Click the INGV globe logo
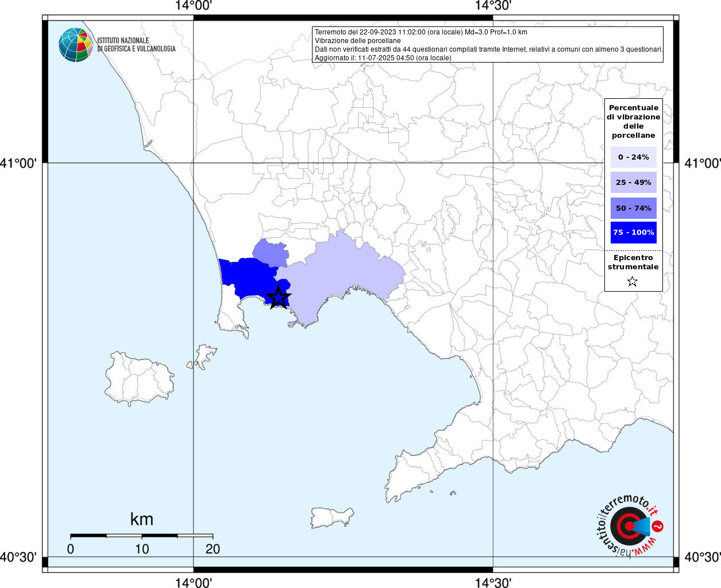This screenshot has width=721, height=588. pos(75,45)
